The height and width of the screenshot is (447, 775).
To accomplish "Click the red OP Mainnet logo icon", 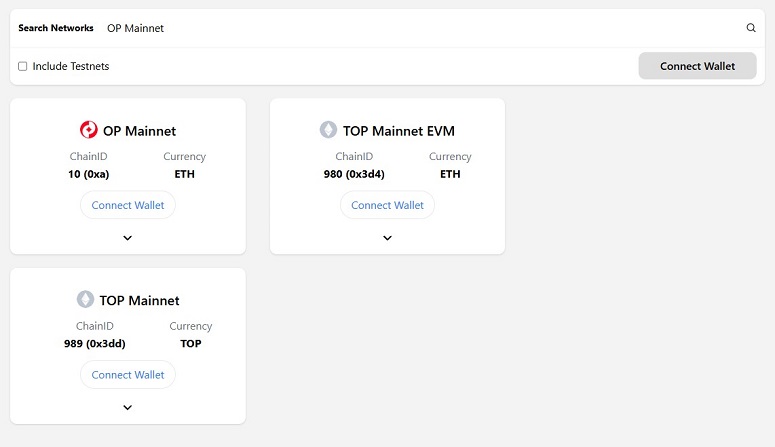I will click(88, 130).
